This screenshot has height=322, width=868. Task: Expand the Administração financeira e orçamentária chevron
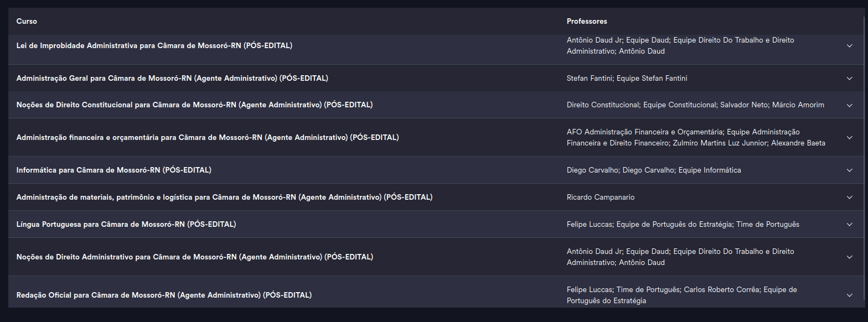pyautogui.click(x=849, y=138)
